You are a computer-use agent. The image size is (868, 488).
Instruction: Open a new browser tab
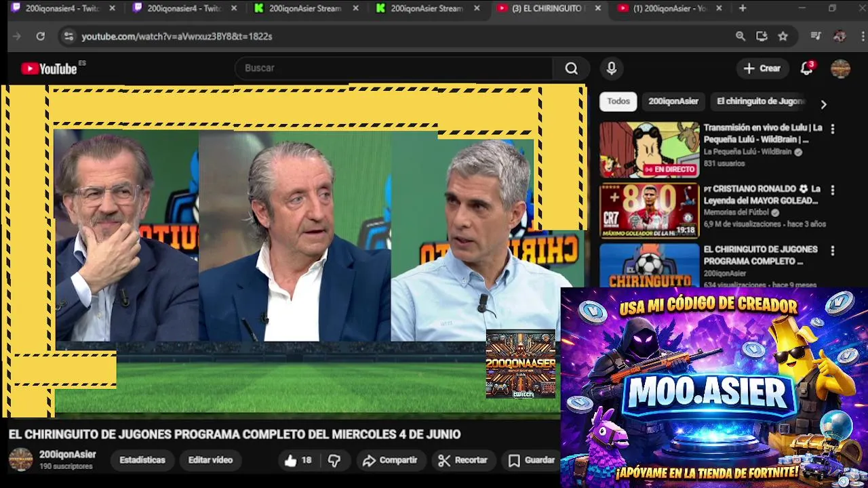pyautogui.click(x=743, y=8)
